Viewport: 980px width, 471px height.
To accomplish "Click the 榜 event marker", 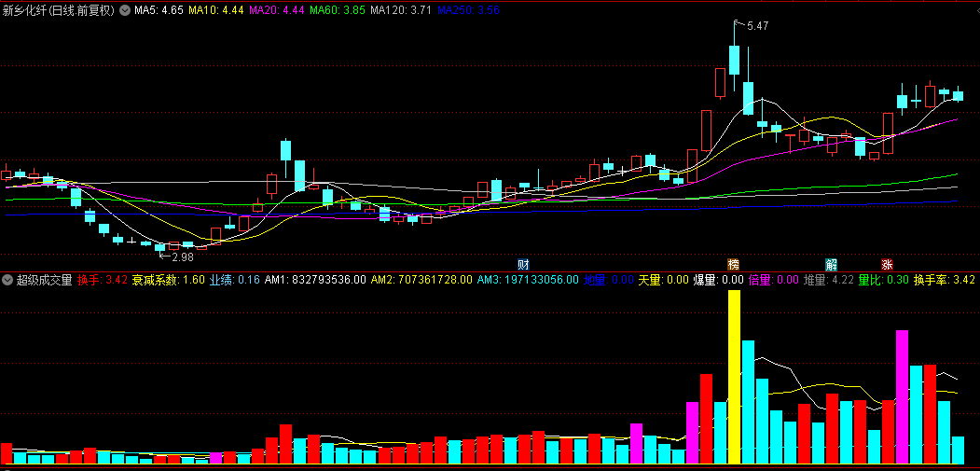I will [x=733, y=264].
